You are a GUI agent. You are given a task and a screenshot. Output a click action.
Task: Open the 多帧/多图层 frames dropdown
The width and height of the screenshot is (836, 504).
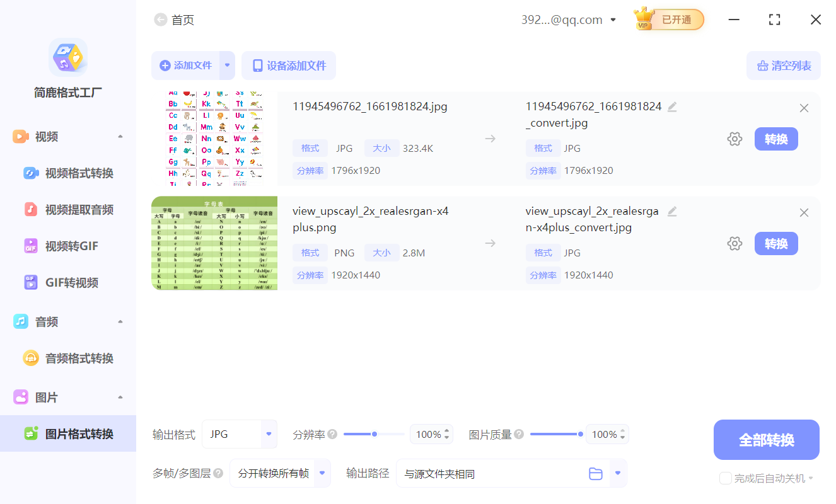pyautogui.click(x=280, y=473)
